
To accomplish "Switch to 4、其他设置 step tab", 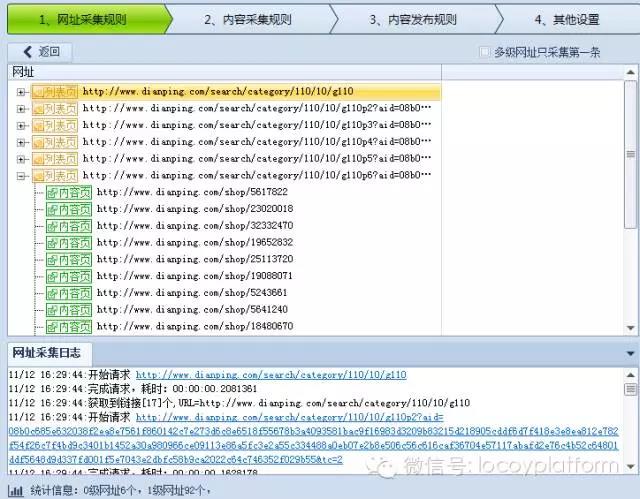I will click(x=567, y=19).
